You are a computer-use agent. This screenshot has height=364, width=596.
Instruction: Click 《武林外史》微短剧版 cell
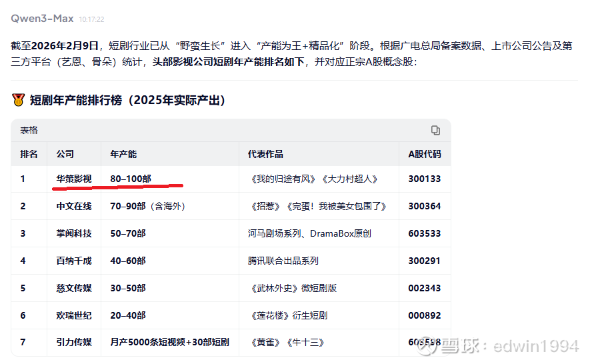coord(293,288)
